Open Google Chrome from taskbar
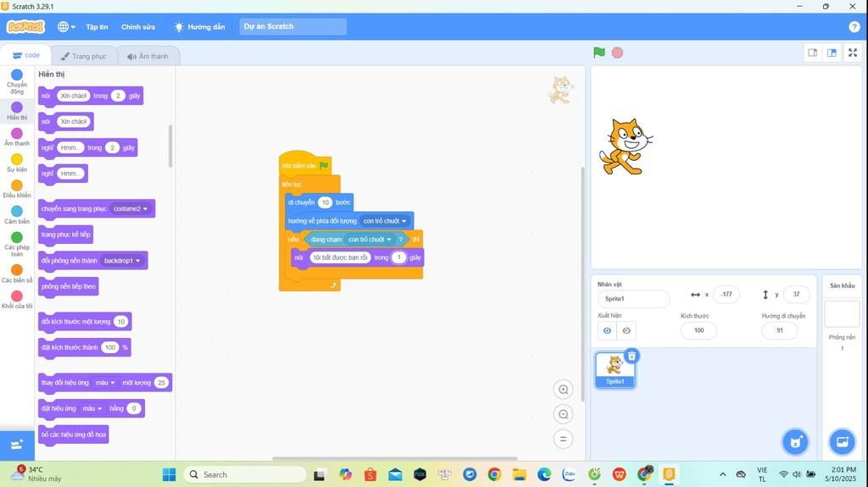Viewport: 868px width, 487px height. click(494, 474)
